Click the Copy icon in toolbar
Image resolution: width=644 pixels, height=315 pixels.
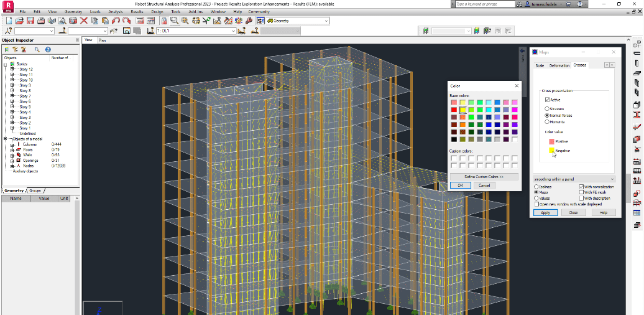coord(94,21)
